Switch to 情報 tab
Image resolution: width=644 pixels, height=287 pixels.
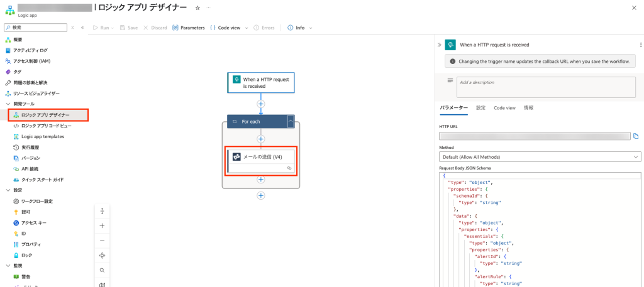coord(528,108)
